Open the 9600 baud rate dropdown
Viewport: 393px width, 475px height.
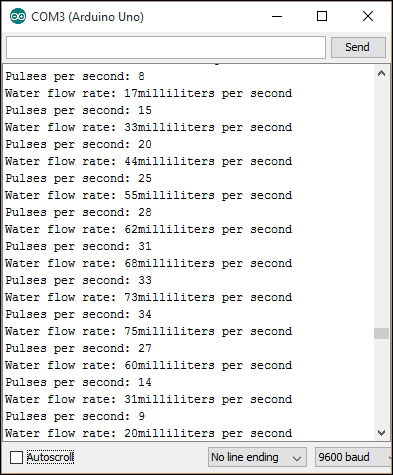pos(353,457)
